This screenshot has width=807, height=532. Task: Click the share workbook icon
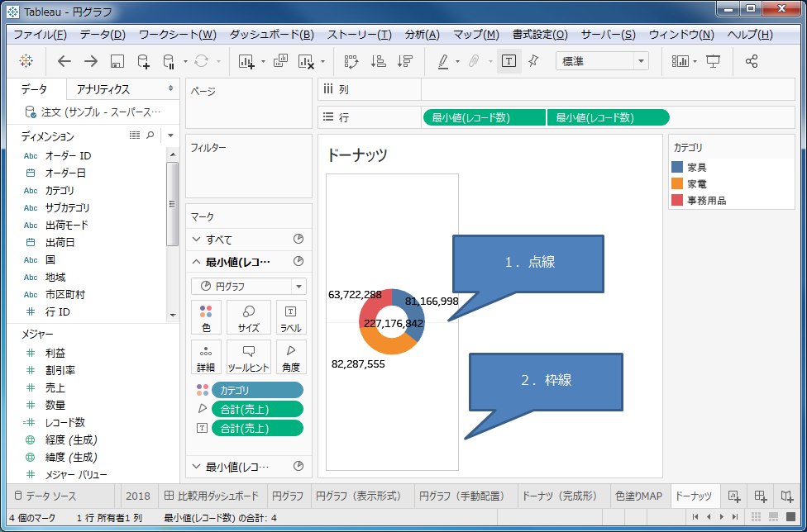coord(751,61)
